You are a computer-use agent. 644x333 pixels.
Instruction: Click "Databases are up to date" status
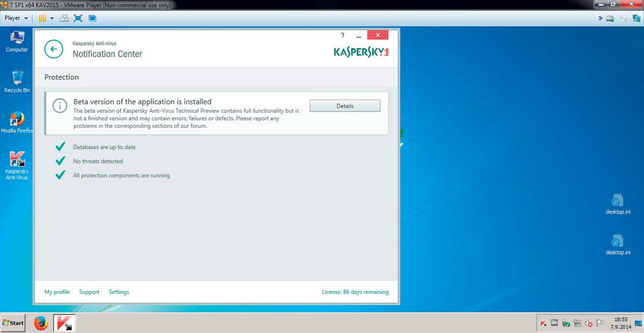[104, 147]
